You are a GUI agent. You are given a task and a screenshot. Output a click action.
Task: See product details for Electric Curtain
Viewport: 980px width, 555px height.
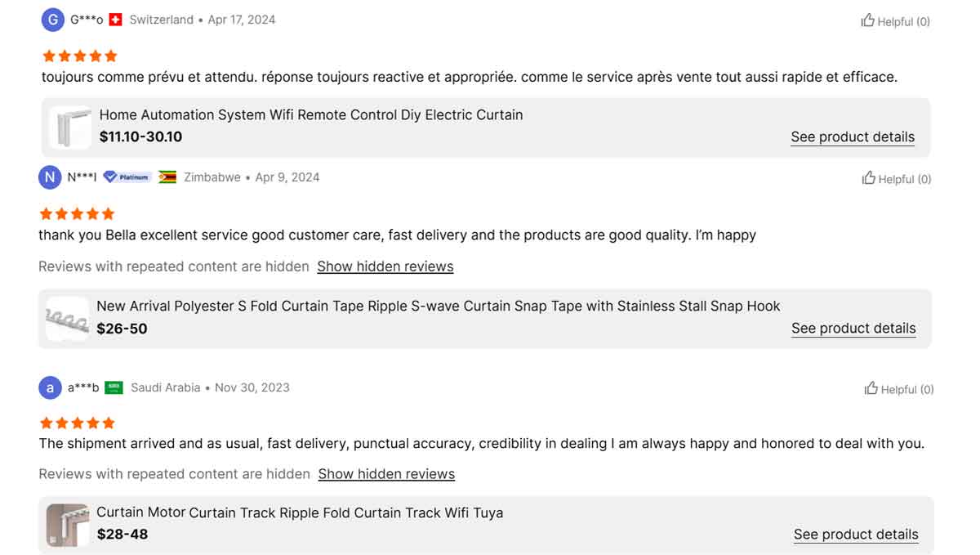tap(853, 137)
